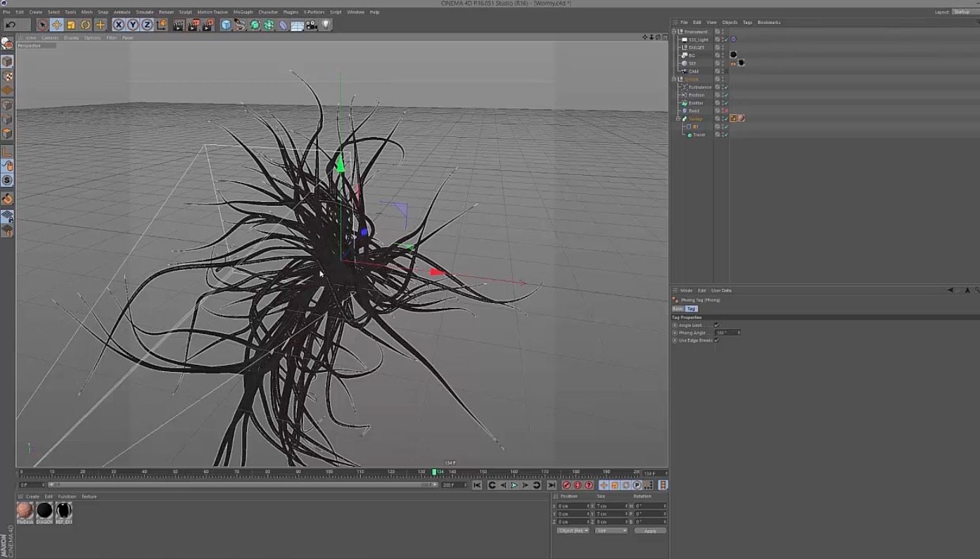Select the SSS_Light object
980x559 pixels.
click(698, 39)
